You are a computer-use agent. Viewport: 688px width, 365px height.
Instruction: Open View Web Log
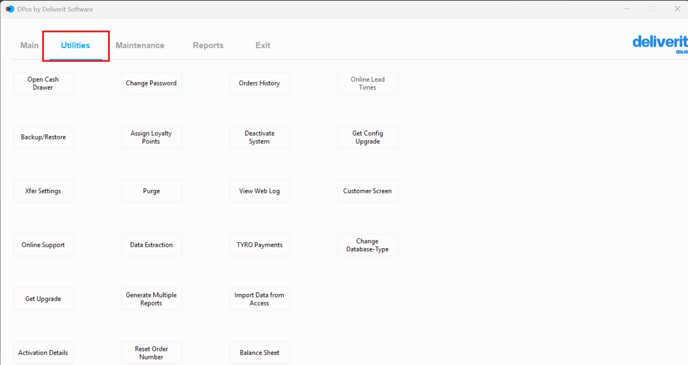coord(260,191)
